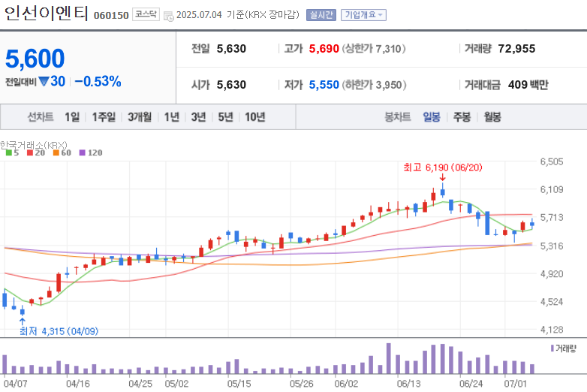Click the 전일 5,630 value
This screenshot has width=587, height=392.
(x=231, y=49)
